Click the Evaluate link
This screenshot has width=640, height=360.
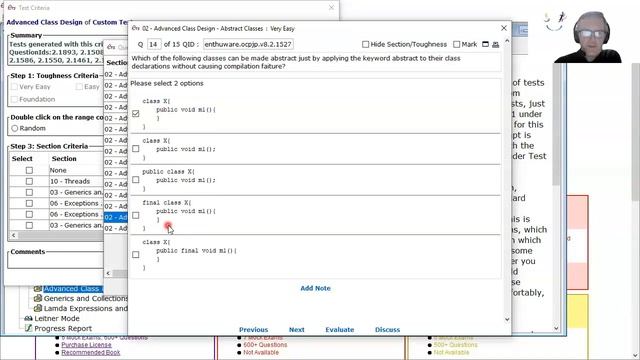point(340,329)
